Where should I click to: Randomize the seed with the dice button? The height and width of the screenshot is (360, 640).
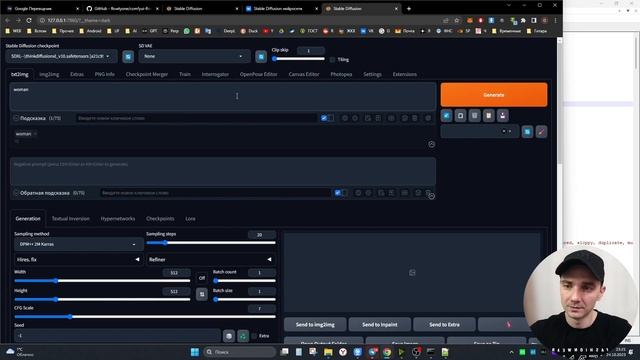[x=229, y=336]
